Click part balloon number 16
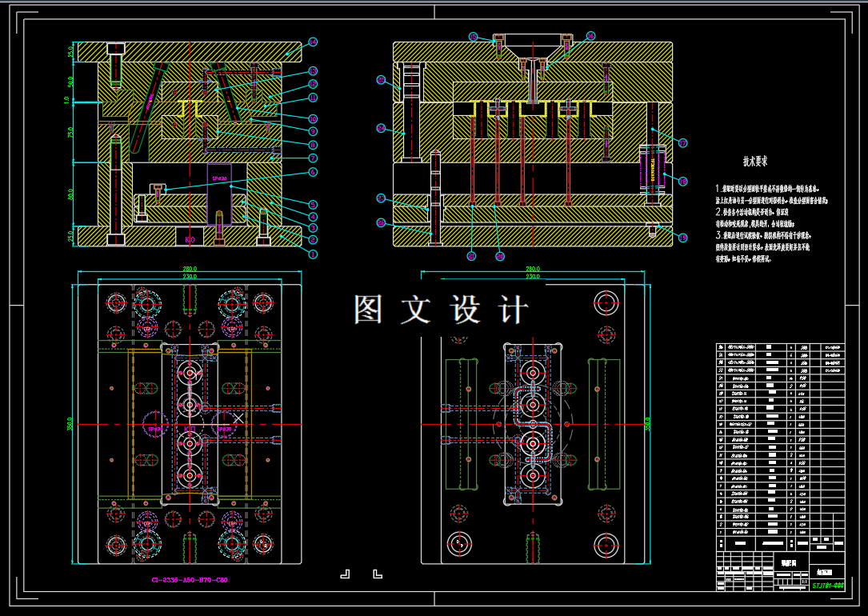The height and width of the screenshot is (616, 868). [x=590, y=36]
